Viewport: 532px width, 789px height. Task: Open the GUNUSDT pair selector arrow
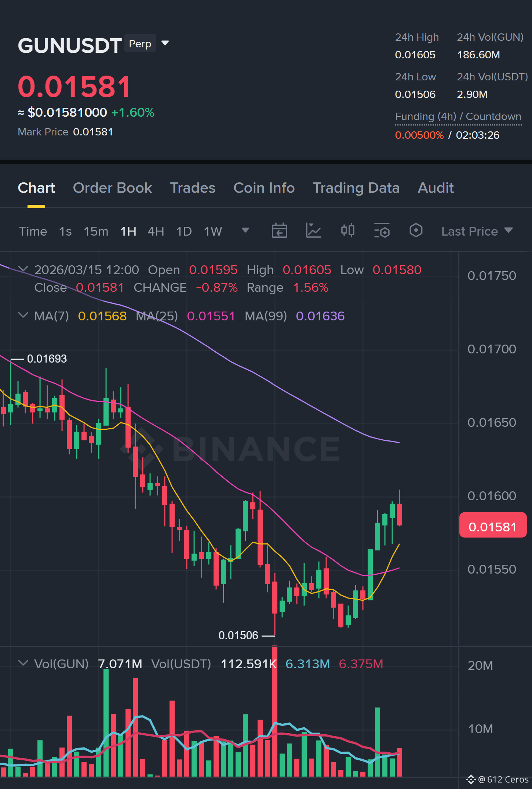[165, 43]
